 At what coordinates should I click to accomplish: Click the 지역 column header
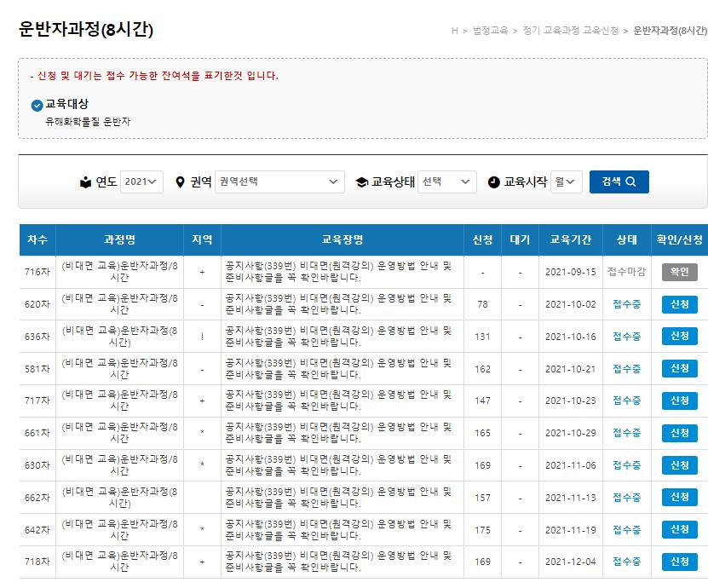coord(202,239)
